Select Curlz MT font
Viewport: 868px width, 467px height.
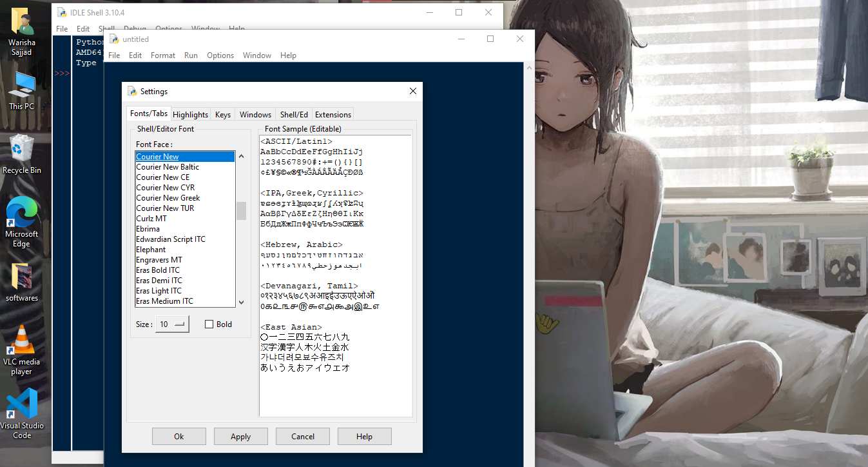(x=186, y=219)
